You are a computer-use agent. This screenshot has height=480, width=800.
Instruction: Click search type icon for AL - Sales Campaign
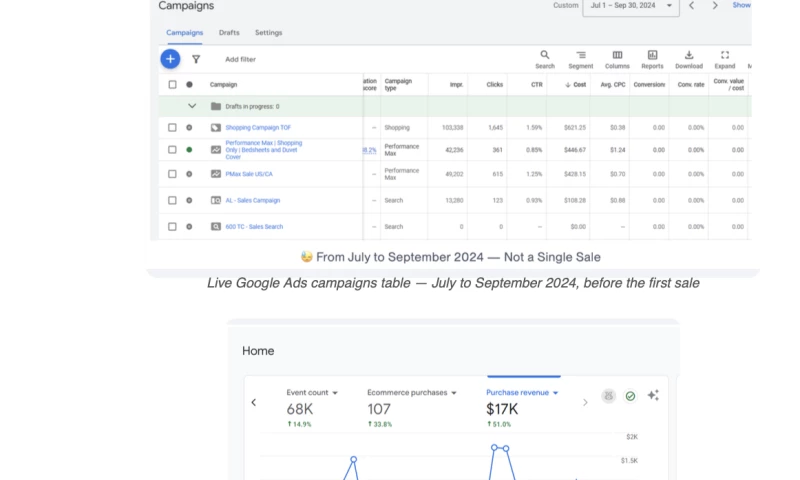[216, 200]
